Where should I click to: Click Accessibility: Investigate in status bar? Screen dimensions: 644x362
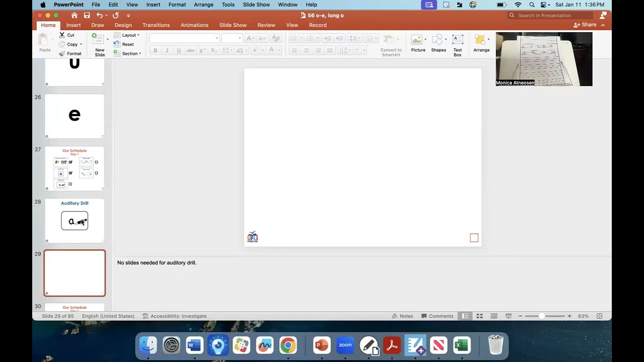[175, 316]
